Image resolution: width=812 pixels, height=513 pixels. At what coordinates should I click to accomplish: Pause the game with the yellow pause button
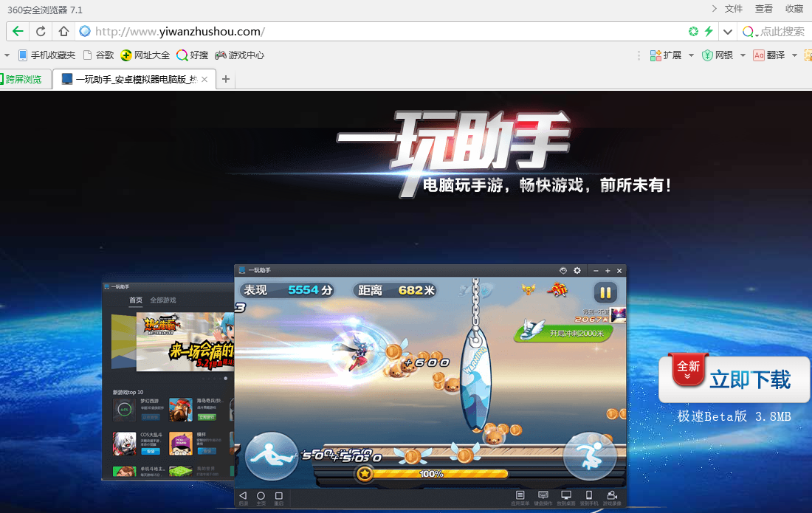click(605, 293)
